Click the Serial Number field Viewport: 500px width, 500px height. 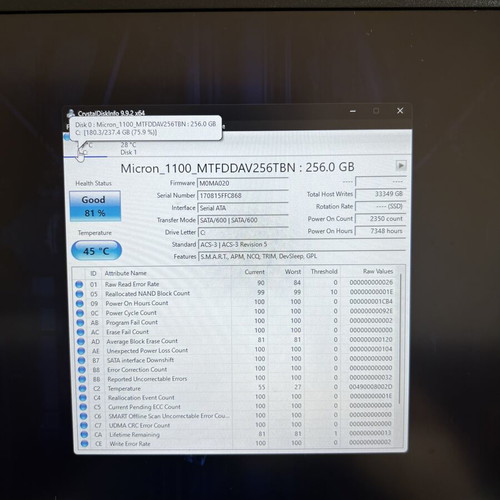(243, 196)
